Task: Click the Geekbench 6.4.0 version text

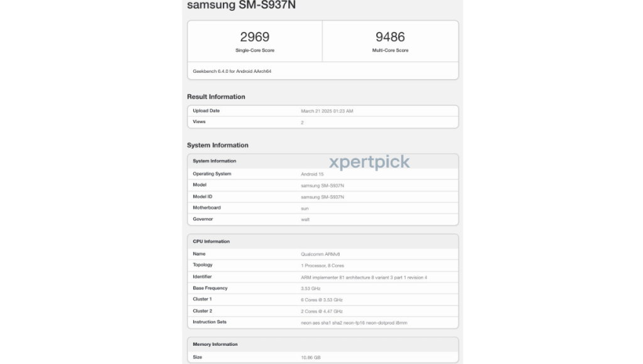Action: pos(232,71)
